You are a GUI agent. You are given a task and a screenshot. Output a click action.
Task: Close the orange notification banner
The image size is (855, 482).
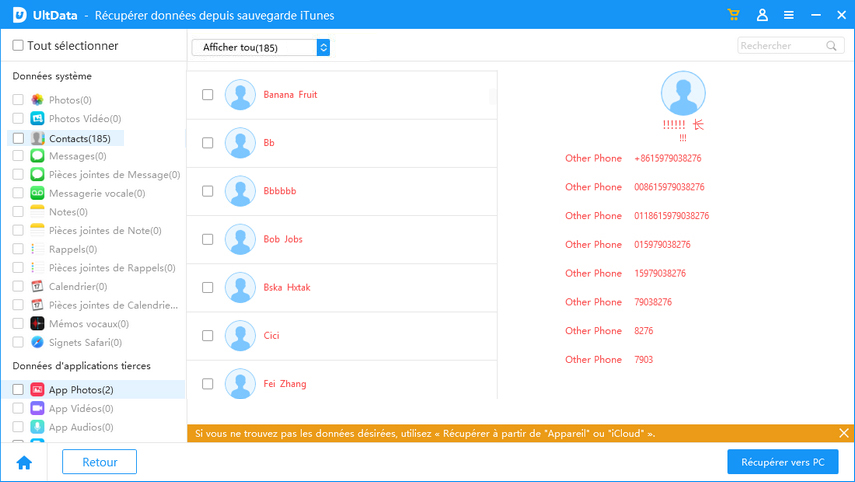point(844,433)
